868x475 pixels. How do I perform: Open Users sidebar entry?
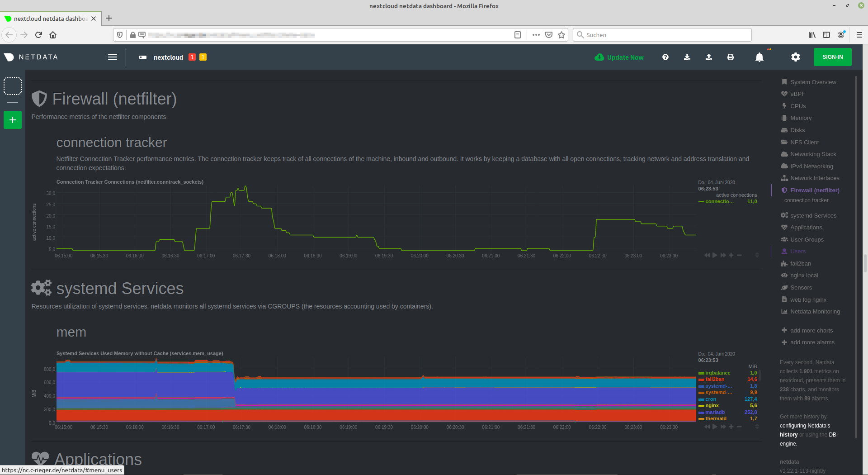794,252
